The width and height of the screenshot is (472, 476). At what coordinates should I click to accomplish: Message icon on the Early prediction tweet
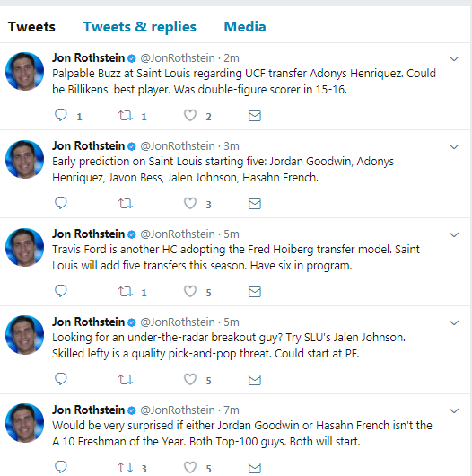pos(255,204)
